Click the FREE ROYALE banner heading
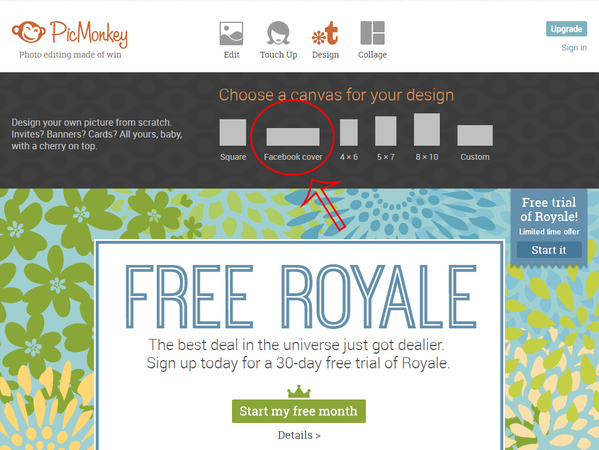The image size is (599, 450). click(301, 297)
